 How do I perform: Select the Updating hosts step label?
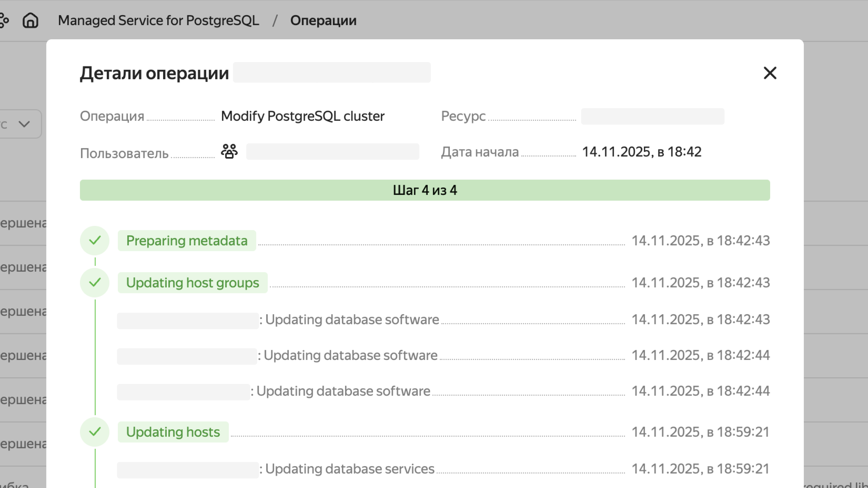point(173,432)
